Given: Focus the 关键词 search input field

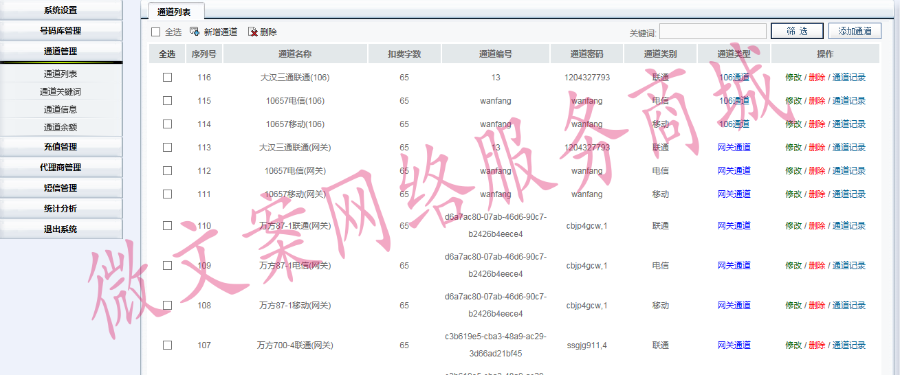Looking at the screenshot, I should [x=713, y=31].
